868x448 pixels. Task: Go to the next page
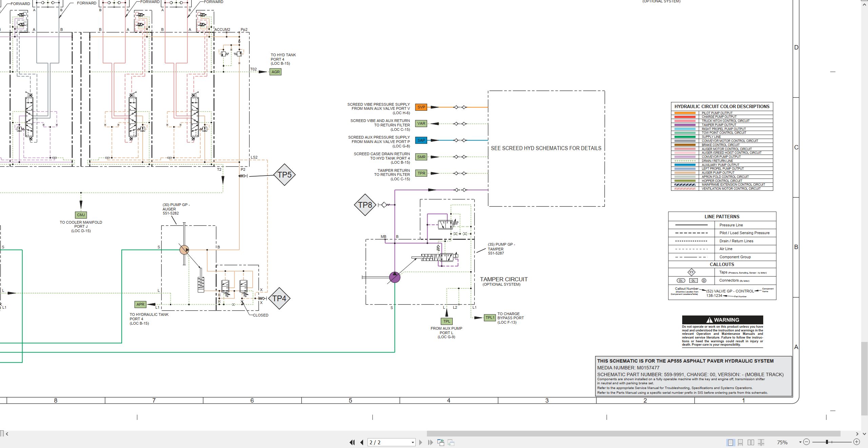point(421,442)
